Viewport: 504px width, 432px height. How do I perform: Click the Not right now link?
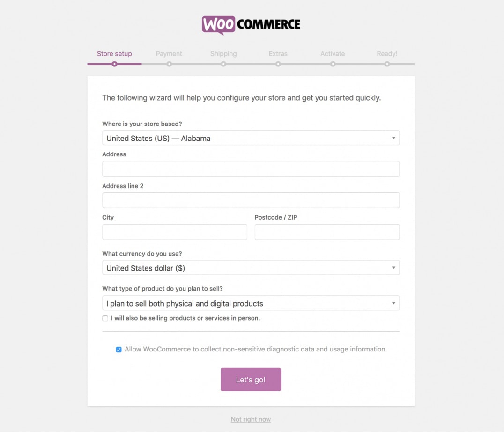pos(251,419)
